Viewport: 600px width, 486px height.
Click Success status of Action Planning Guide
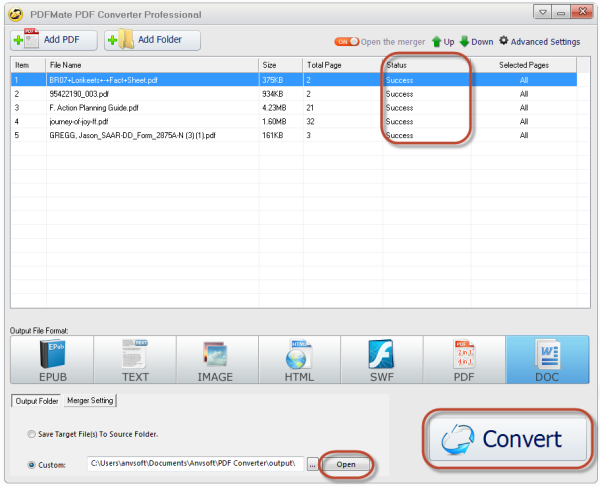coord(399,108)
